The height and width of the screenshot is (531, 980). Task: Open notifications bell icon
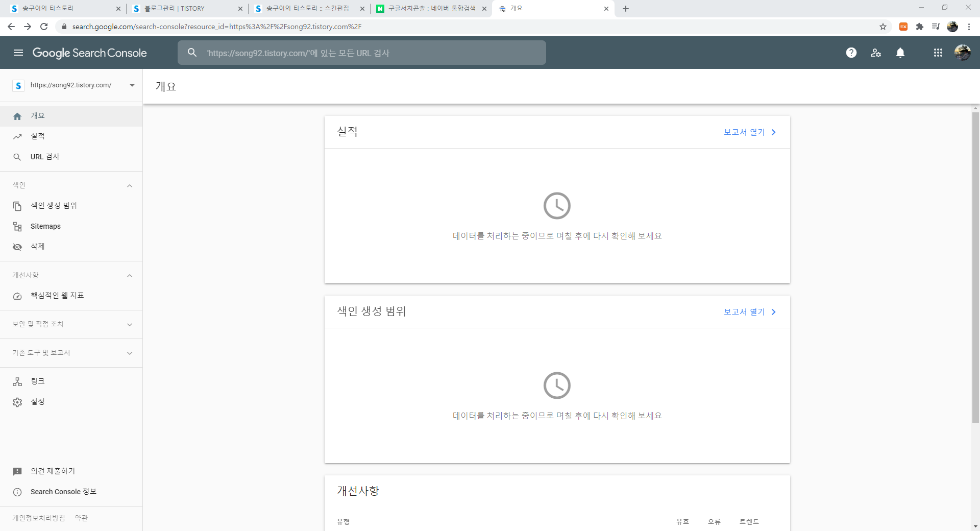tap(900, 53)
